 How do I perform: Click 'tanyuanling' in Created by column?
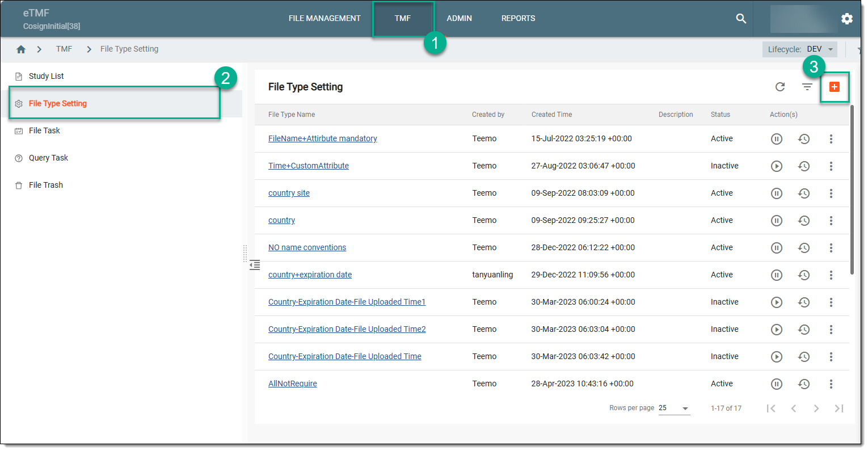coord(492,275)
